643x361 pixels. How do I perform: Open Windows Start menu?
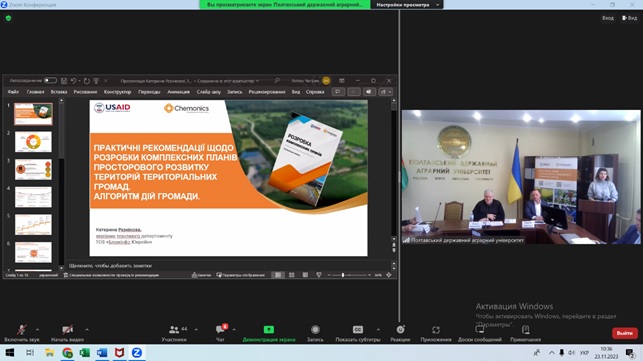(x=10, y=353)
